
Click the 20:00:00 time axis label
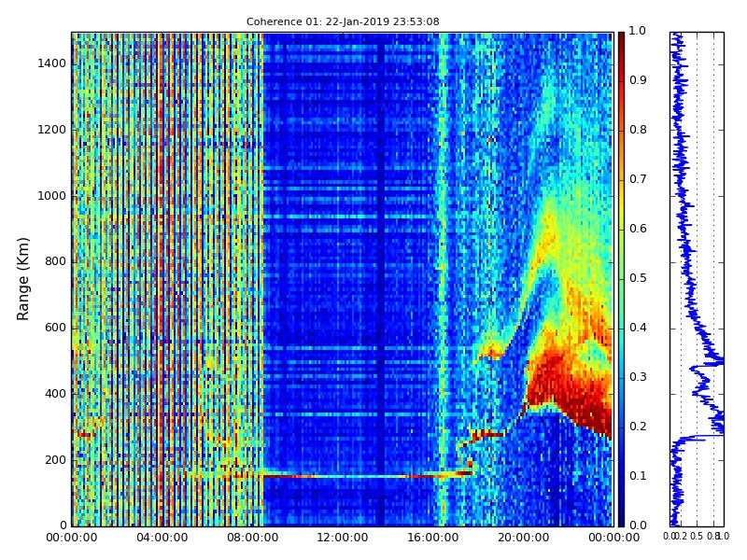(524, 538)
